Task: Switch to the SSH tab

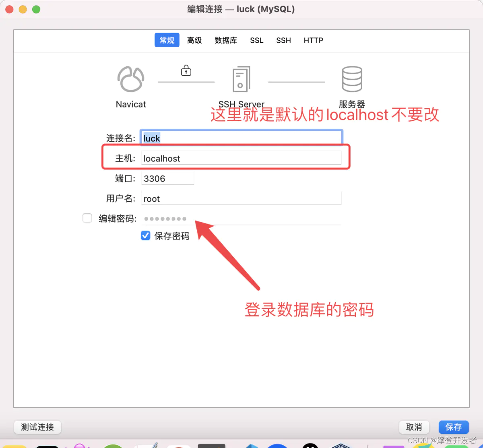Action: (284, 40)
